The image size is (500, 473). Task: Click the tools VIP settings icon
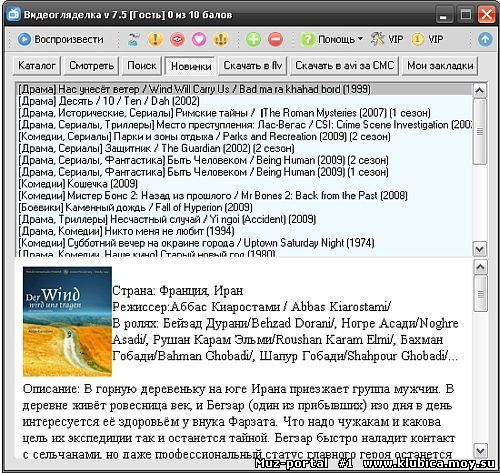387,39
